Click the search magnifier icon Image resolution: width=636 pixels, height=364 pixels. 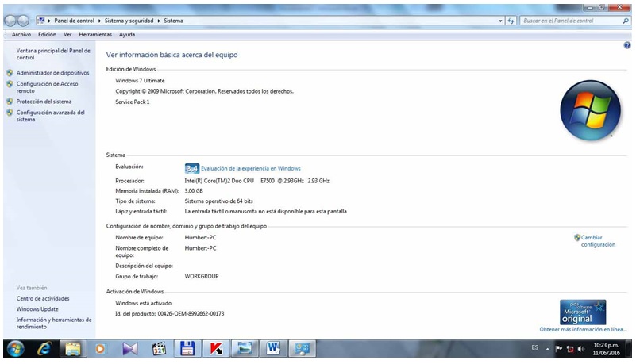click(626, 21)
